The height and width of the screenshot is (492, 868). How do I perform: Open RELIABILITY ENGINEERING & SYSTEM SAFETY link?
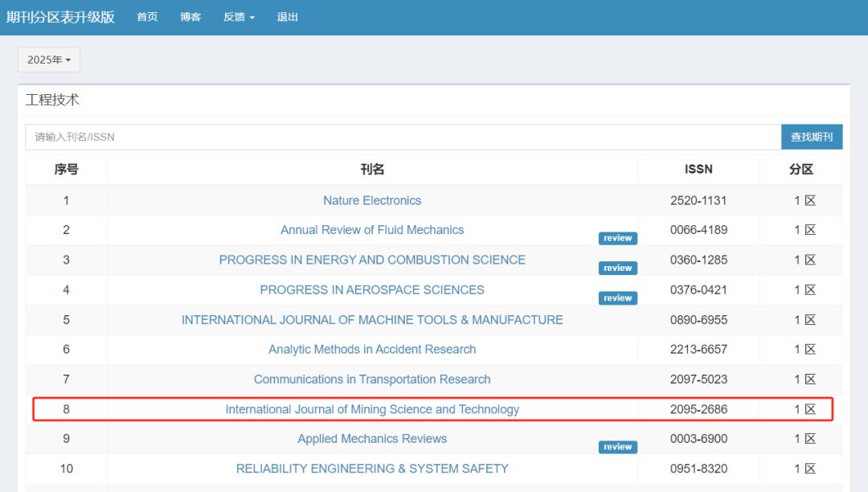coord(372,468)
